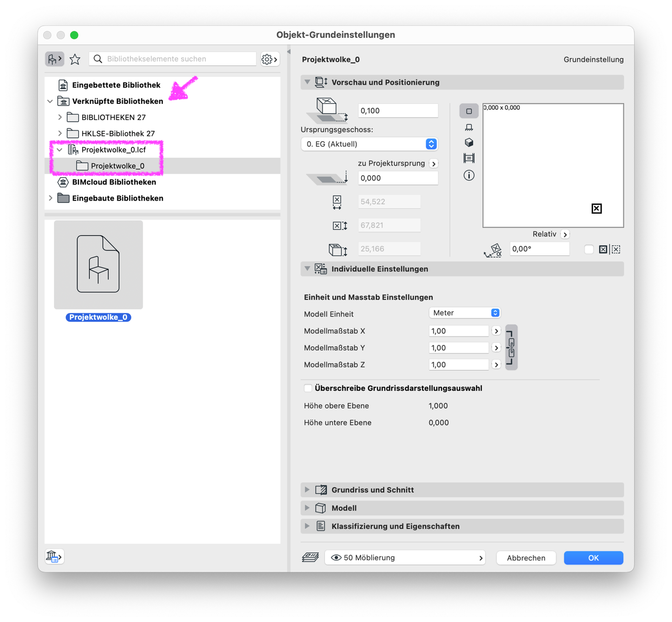
Task: Click the rotation angle icon
Action: [x=493, y=250]
